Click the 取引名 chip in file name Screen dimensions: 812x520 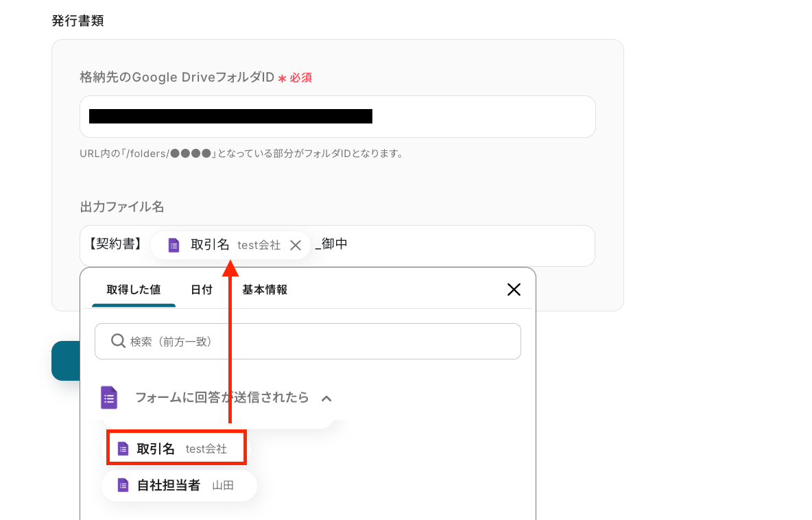coord(230,245)
